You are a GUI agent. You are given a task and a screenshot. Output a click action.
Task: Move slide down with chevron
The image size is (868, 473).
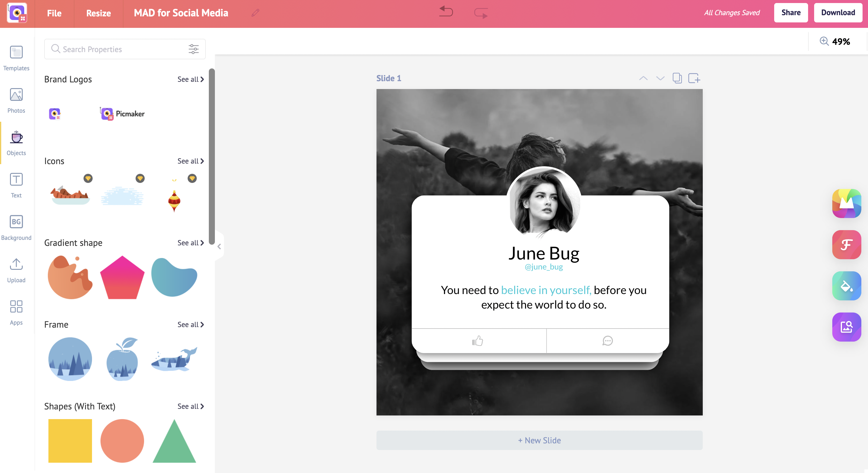coord(660,78)
